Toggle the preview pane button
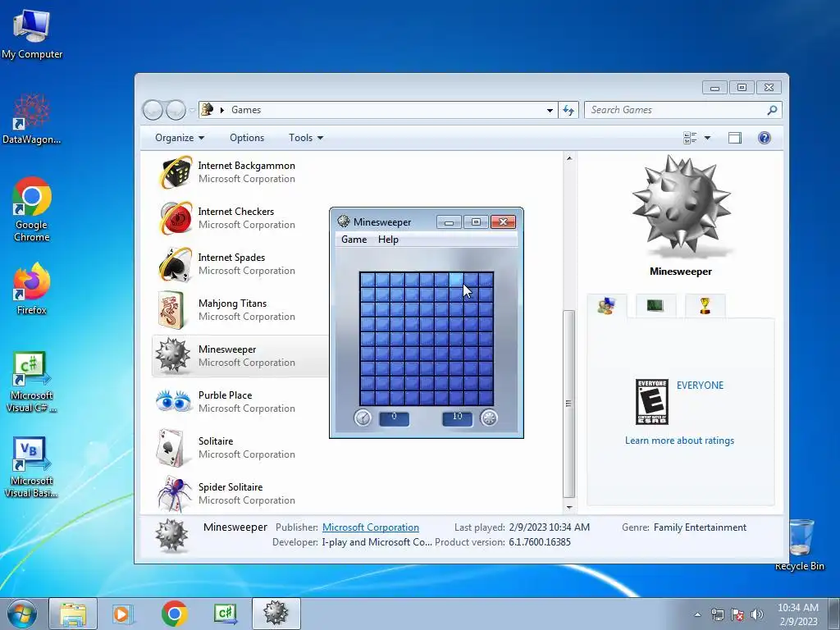840x630 pixels. 734,138
